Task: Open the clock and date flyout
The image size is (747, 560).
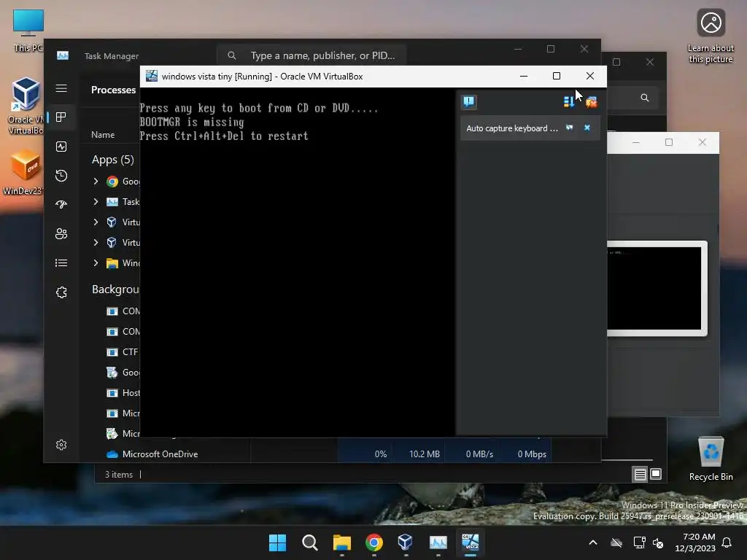Action: [695, 542]
